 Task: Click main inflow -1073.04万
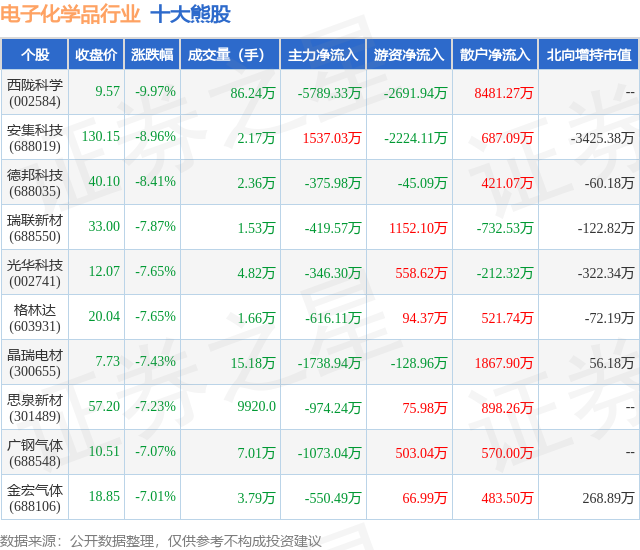point(329,453)
